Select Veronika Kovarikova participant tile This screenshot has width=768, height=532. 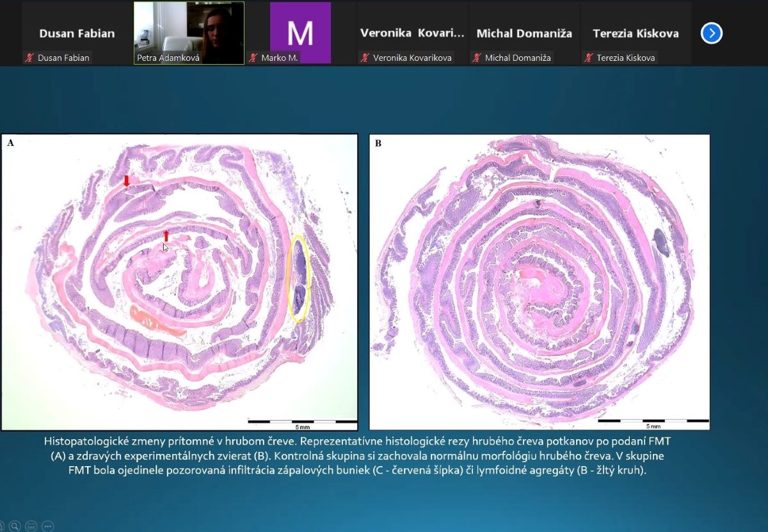tap(412, 32)
